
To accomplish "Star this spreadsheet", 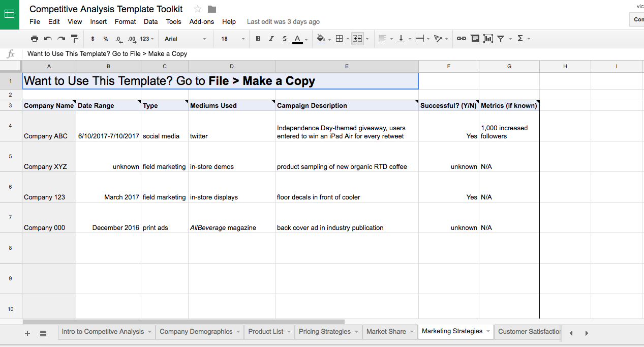I will pos(198,9).
